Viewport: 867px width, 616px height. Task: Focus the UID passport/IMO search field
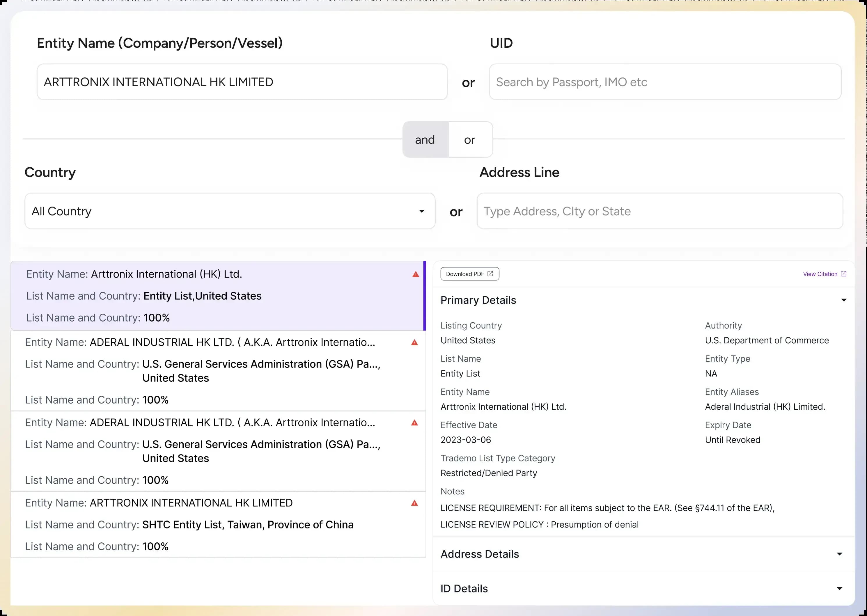[665, 82]
